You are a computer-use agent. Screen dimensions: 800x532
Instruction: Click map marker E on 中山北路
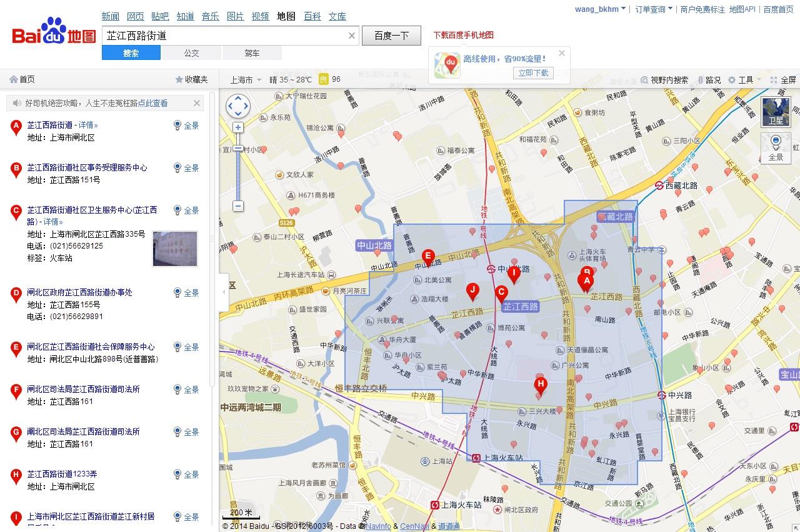click(428, 258)
